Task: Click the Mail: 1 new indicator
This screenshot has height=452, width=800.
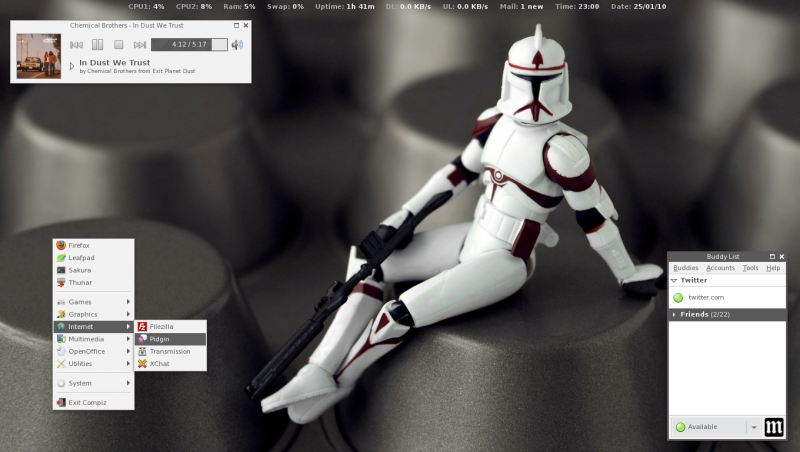Action: click(521, 7)
